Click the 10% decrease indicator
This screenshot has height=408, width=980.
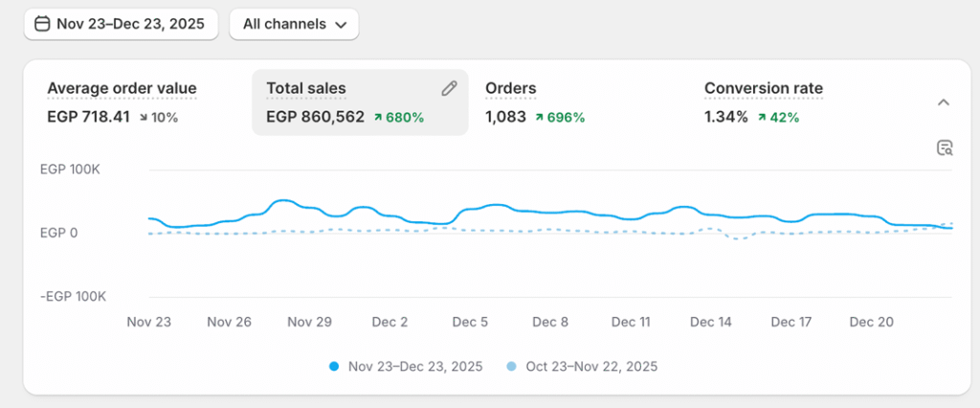(158, 118)
